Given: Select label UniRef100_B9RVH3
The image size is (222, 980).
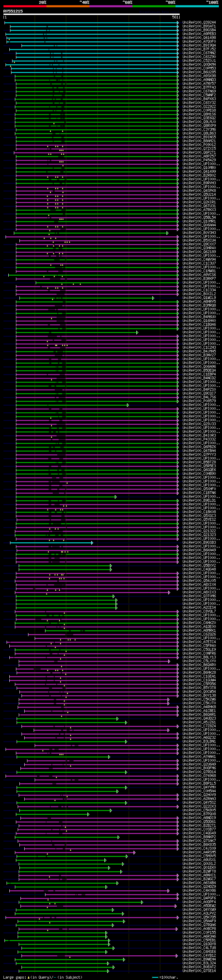Looking at the screenshot, I should tap(199, 183).
